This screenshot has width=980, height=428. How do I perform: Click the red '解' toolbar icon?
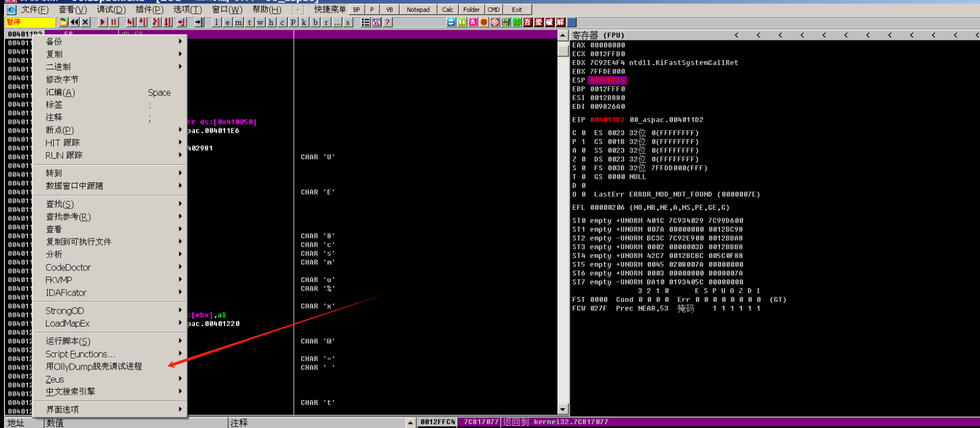(560, 22)
